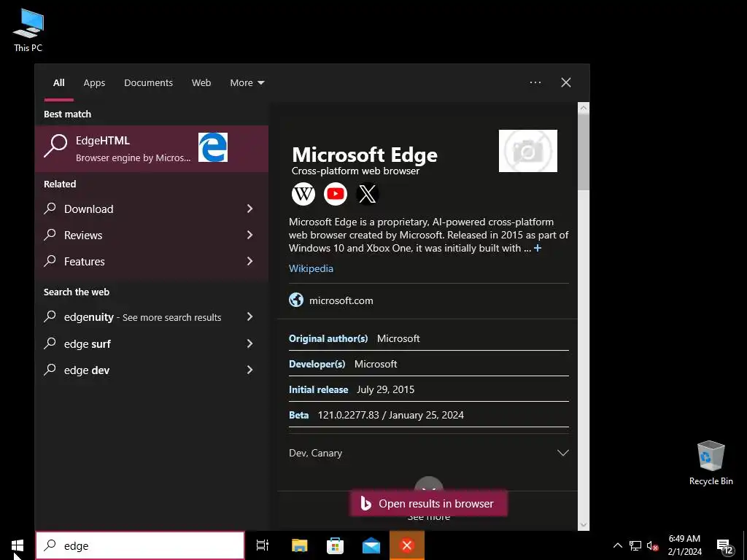Select the edge dev web suggestion
The image size is (747, 560).
click(152, 370)
